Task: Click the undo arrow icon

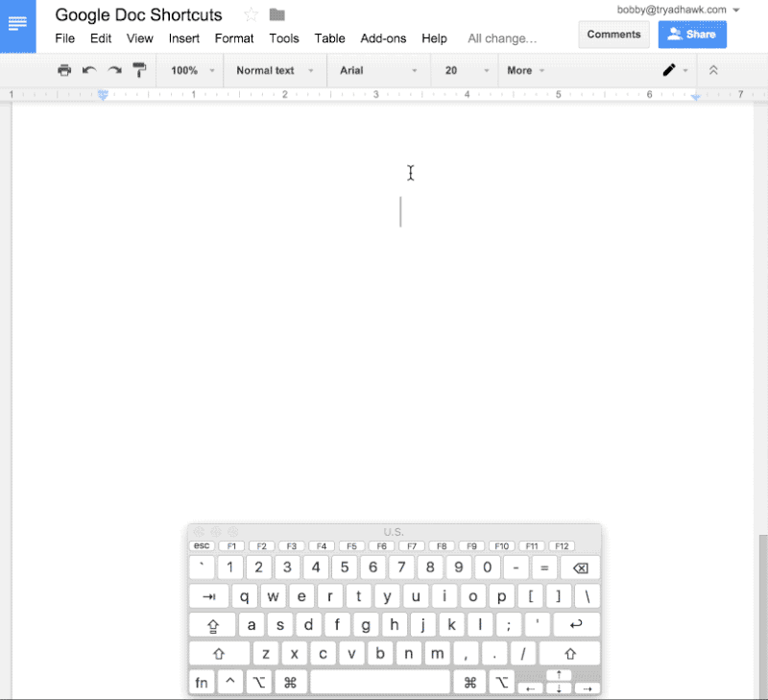Action: click(x=89, y=70)
